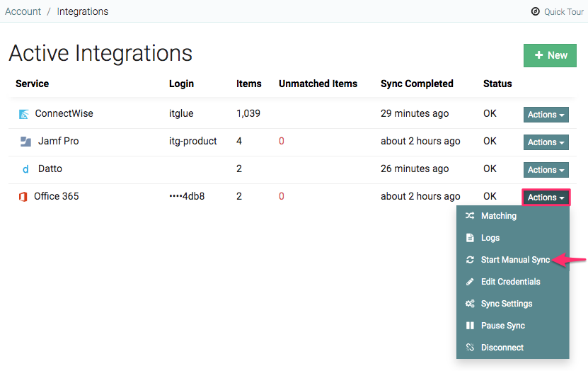The height and width of the screenshot is (371, 588).
Task: Click the '29 minutes ago' sync time
Action: point(415,114)
